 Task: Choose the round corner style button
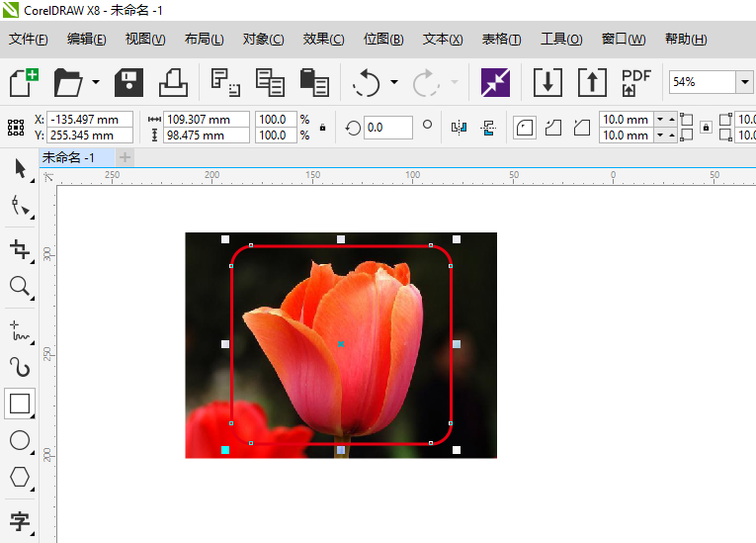[x=525, y=128]
